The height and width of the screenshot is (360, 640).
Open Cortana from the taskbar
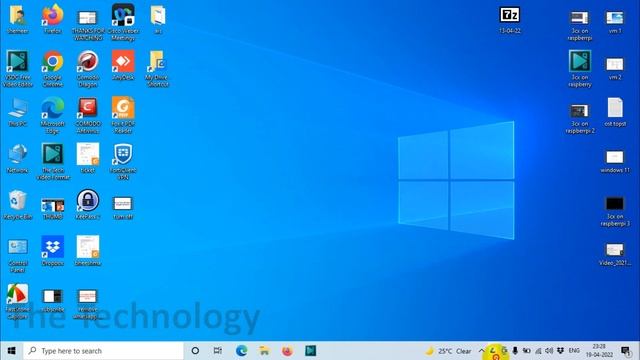click(x=195, y=351)
